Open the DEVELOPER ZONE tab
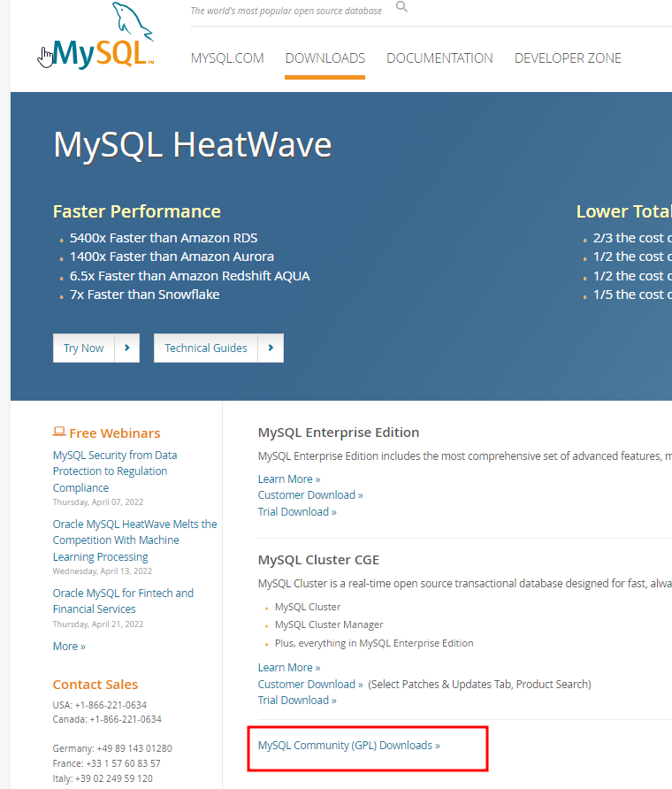The image size is (672, 789). (x=568, y=58)
